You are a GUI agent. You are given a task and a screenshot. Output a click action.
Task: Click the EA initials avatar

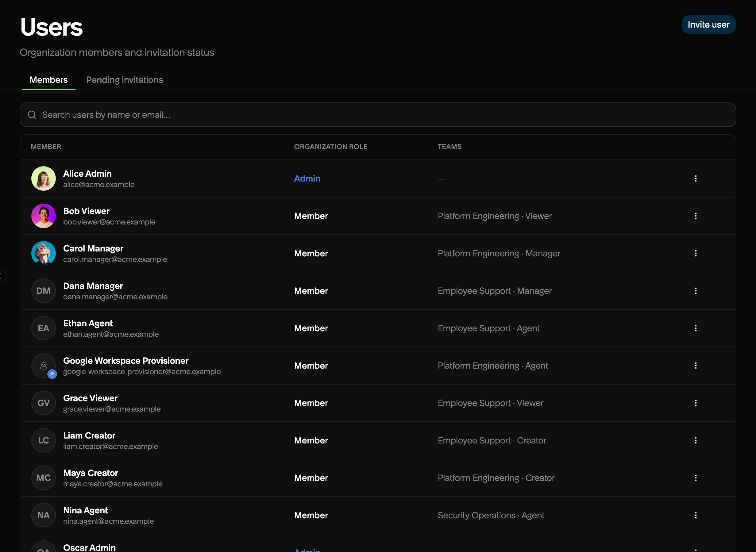pos(44,328)
